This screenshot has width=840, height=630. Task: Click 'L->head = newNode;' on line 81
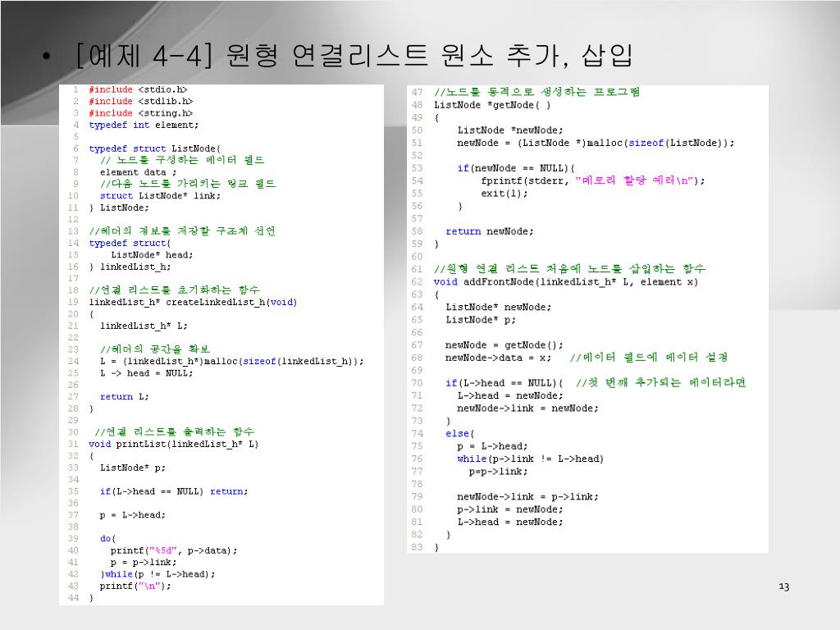[510, 522]
